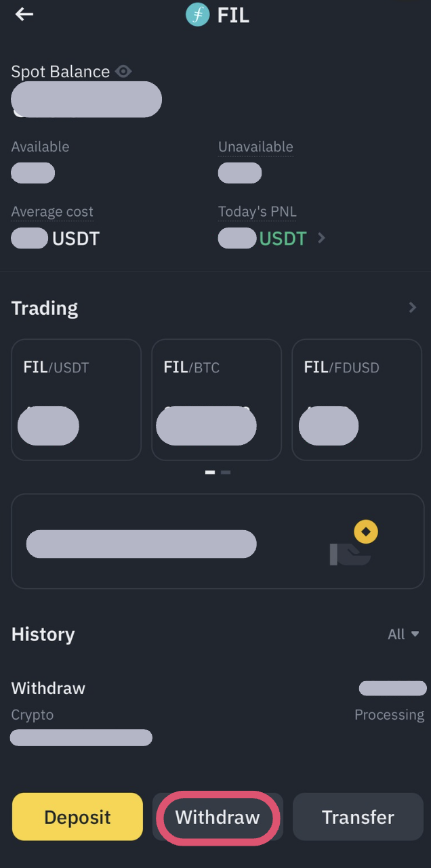
Task: Click the back arrow
Action: click(24, 14)
